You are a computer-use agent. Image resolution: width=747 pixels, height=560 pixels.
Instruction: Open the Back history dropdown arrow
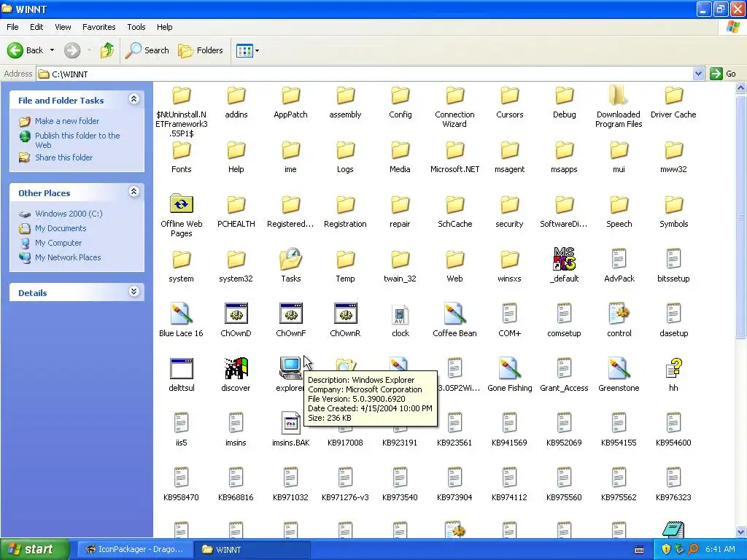[52, 50]
